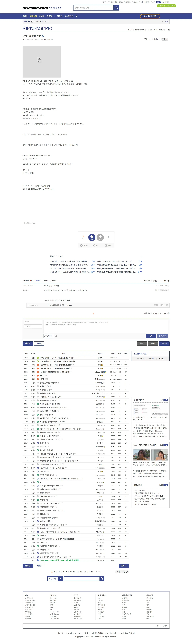The width and height of the screenshot is (192, 644).
Task: Open the 즐겨찾기 favorites button
Action: pos(151,359)
